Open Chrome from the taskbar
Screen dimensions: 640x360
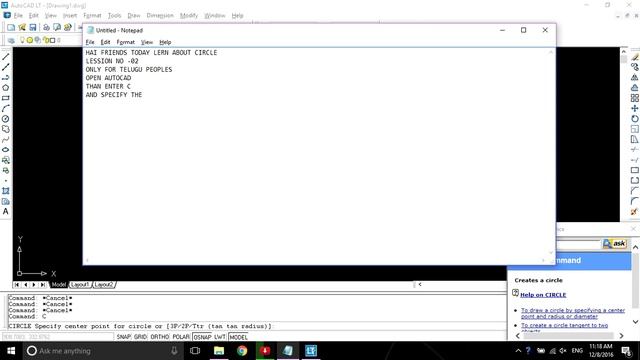[242, 351]
